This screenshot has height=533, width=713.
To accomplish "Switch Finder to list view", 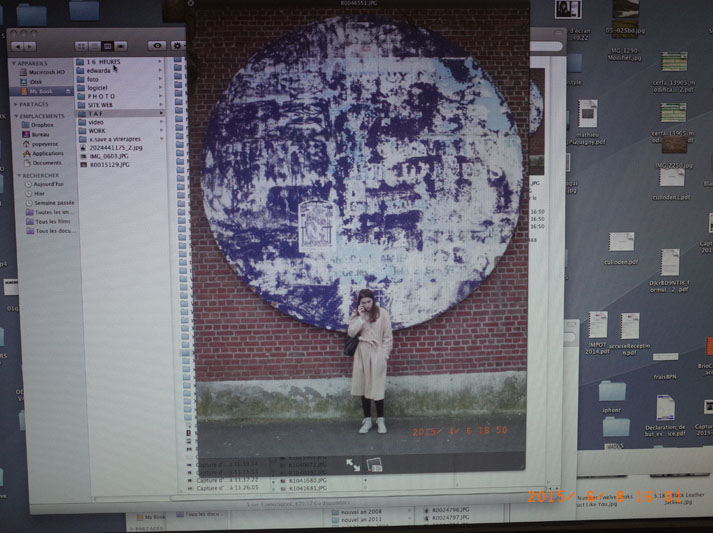I will click(x=95, y=46).
